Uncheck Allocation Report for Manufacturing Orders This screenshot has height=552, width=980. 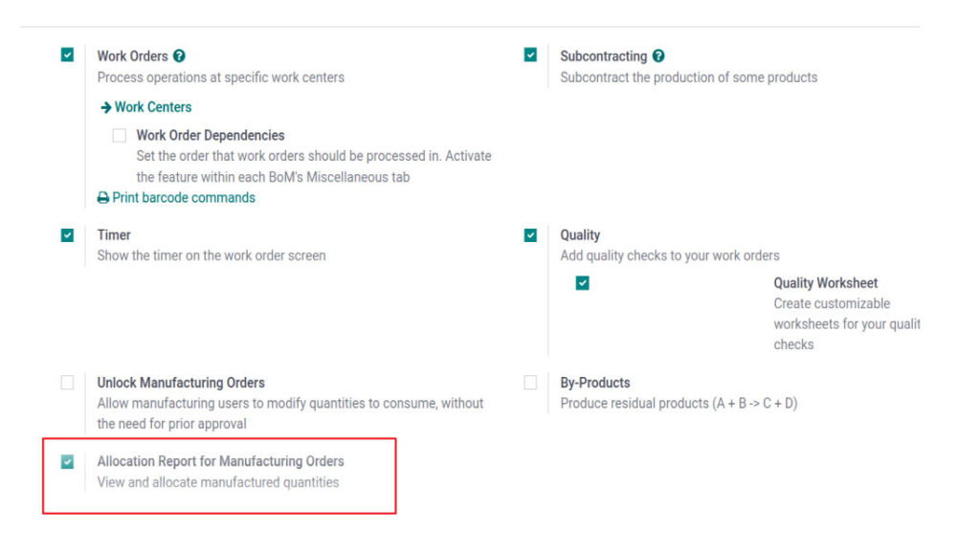[x=68, y=461]
